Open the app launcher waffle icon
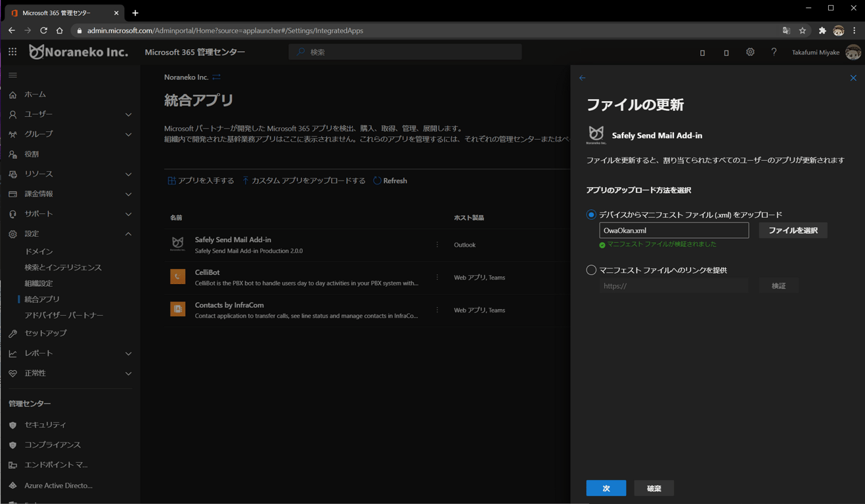Viewport: 865px width, 504px height. click(12, 52)
